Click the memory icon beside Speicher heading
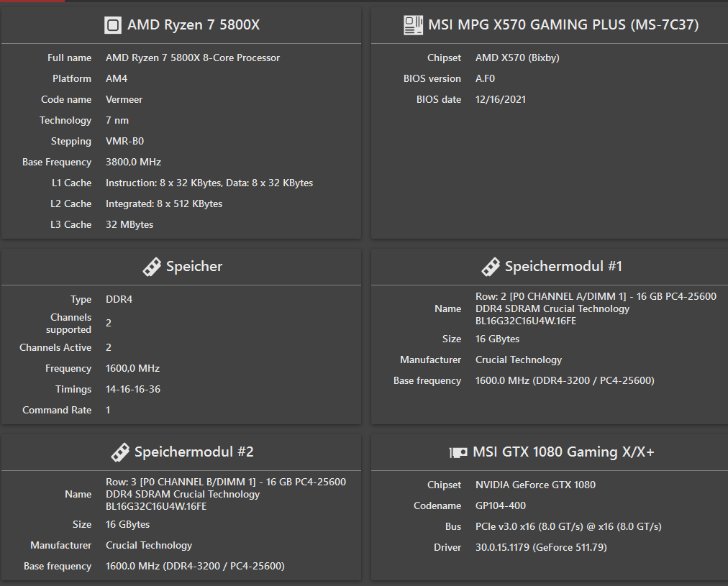 tap(152, 267)
